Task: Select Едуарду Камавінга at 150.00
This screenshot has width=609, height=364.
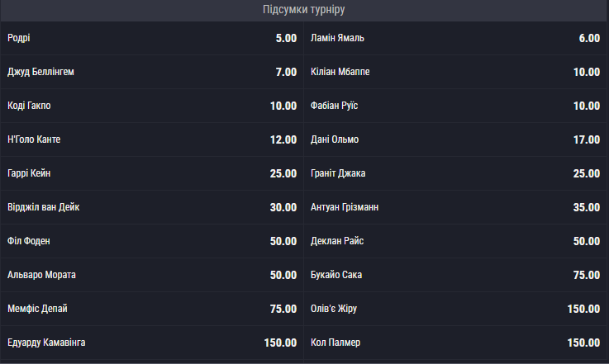Action: pos(152,342)
